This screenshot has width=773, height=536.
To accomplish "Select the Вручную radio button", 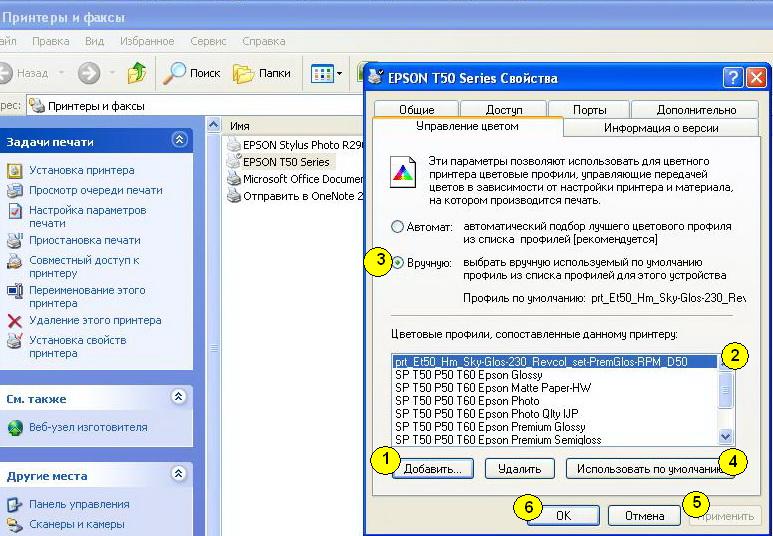I will click(398, 263).
